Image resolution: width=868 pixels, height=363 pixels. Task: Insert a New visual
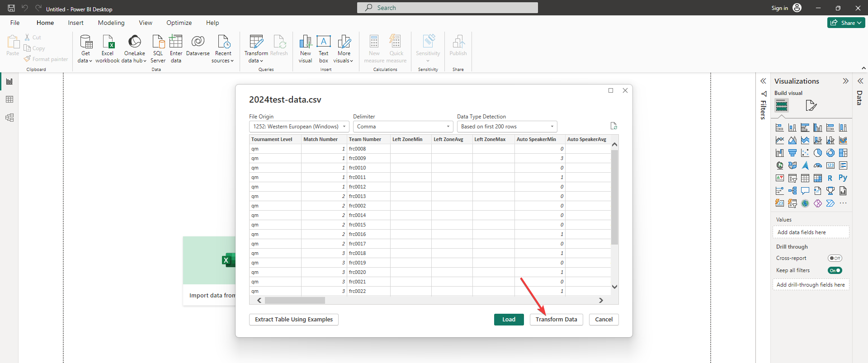tap(305, 48)
